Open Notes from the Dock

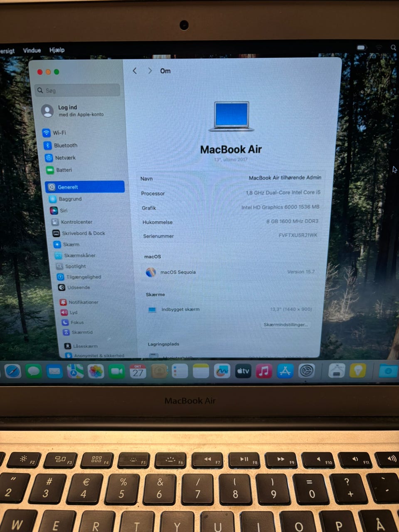coord(201,371)
